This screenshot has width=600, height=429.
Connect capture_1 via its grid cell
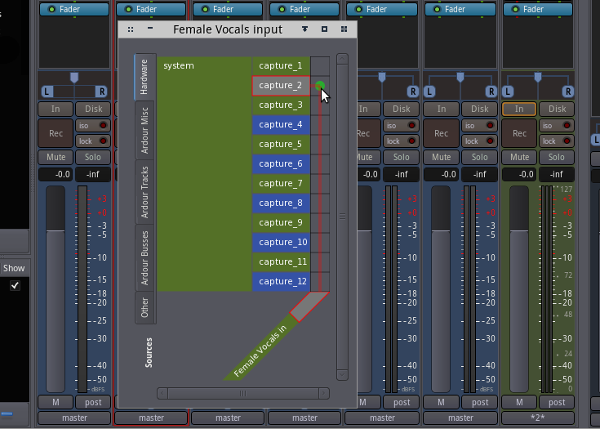coord(320,66)
